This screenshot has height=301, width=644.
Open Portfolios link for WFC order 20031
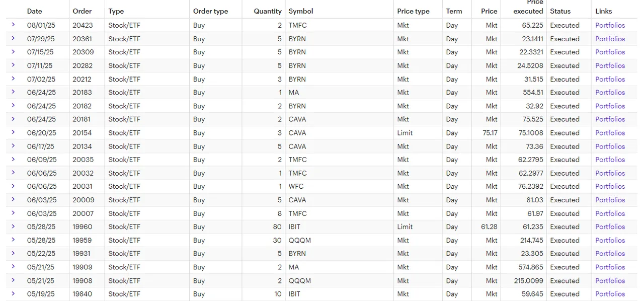(610, 186)
